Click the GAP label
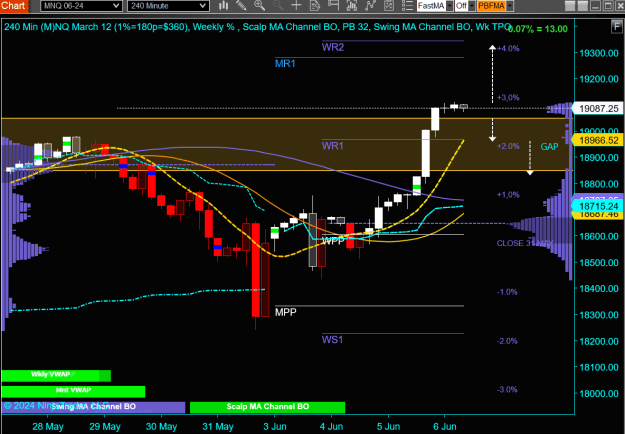Screen dimensions: 625x434 (549, 147)
